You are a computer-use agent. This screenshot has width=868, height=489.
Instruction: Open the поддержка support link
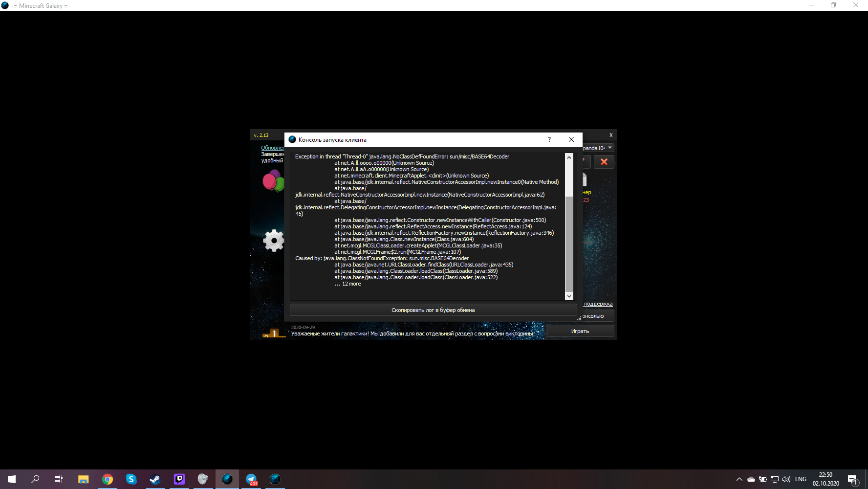pos(598,304)
